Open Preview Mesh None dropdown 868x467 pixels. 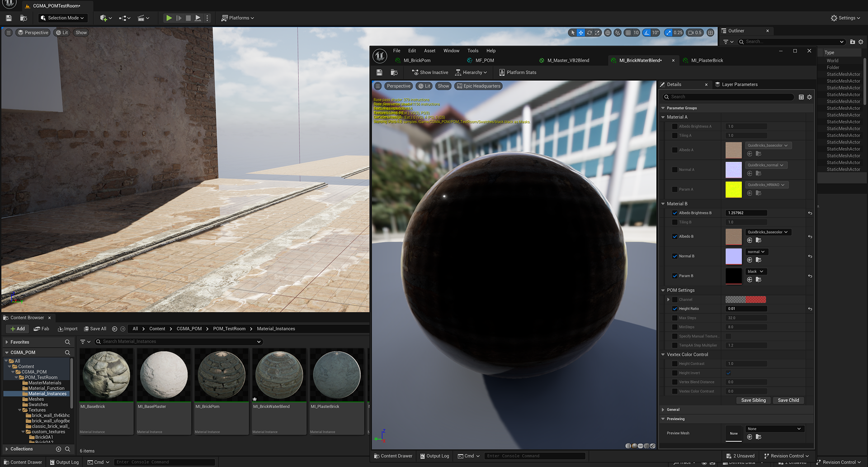point(775,429)
